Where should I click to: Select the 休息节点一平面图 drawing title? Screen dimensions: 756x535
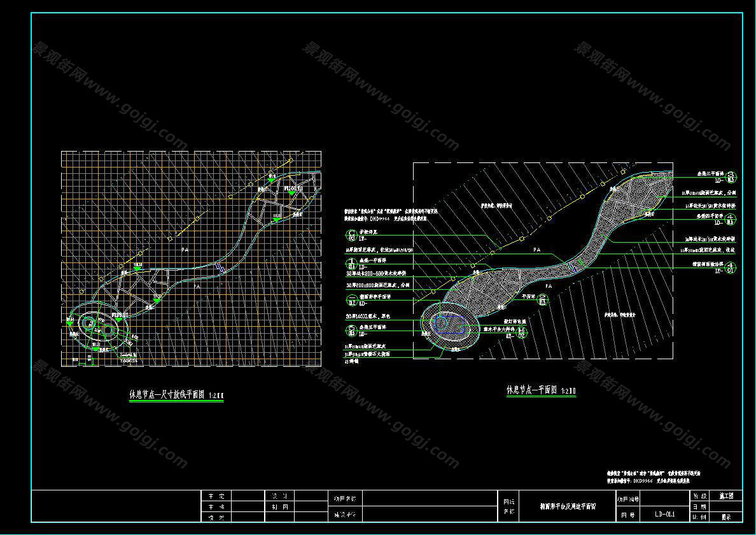[x=540, y=390]
